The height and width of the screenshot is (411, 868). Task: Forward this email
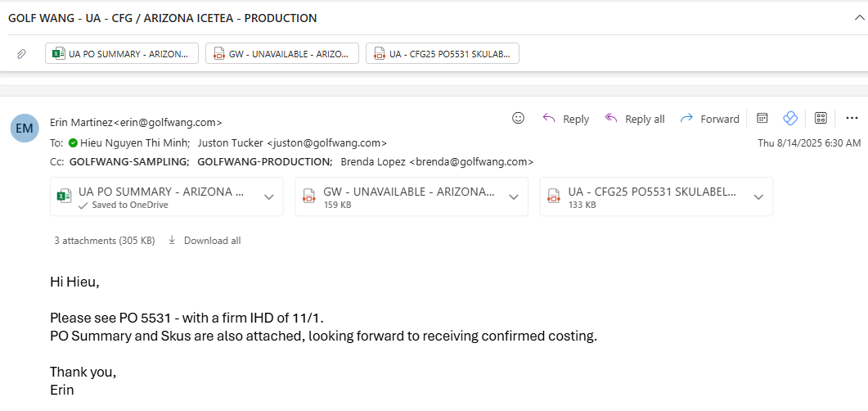709,119
